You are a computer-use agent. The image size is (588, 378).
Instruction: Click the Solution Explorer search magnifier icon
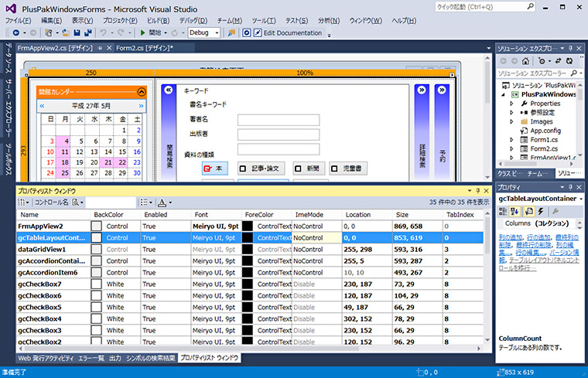574,73
